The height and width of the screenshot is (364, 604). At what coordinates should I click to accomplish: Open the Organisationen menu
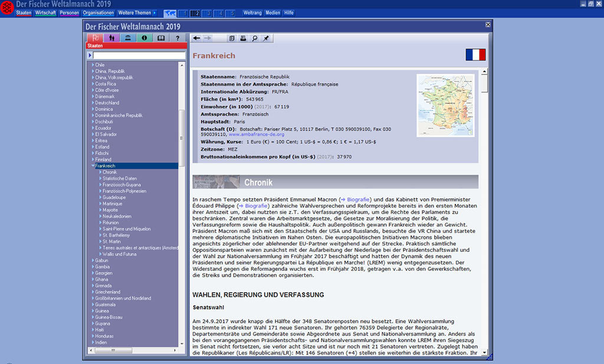point(99,13)
